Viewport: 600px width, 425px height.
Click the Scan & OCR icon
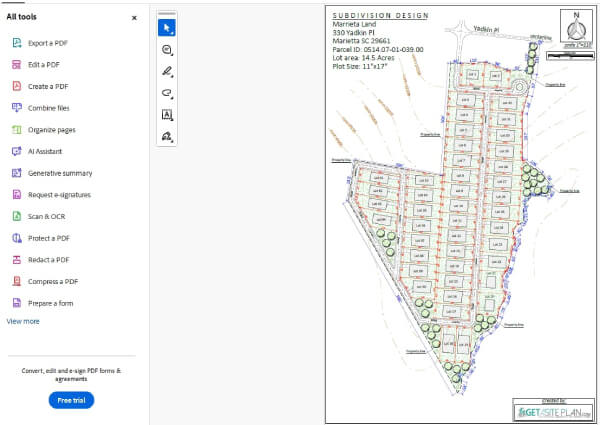click(x=17, y=216)
